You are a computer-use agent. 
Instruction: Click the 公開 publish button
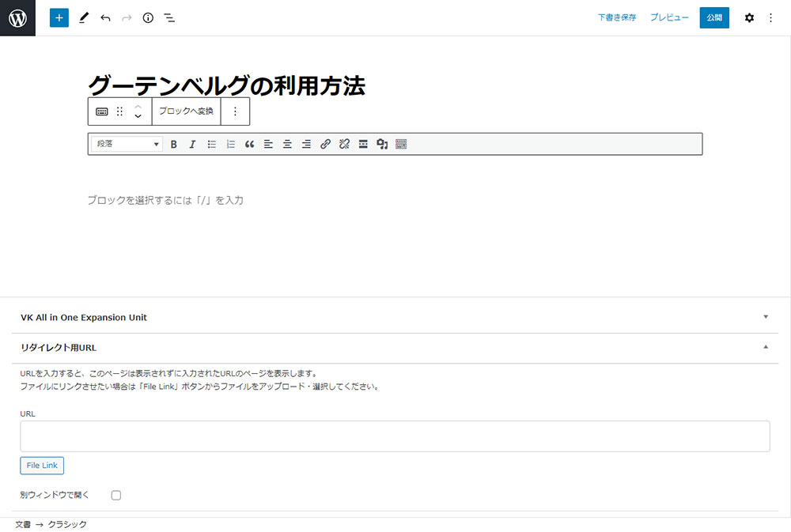[714, 17]
